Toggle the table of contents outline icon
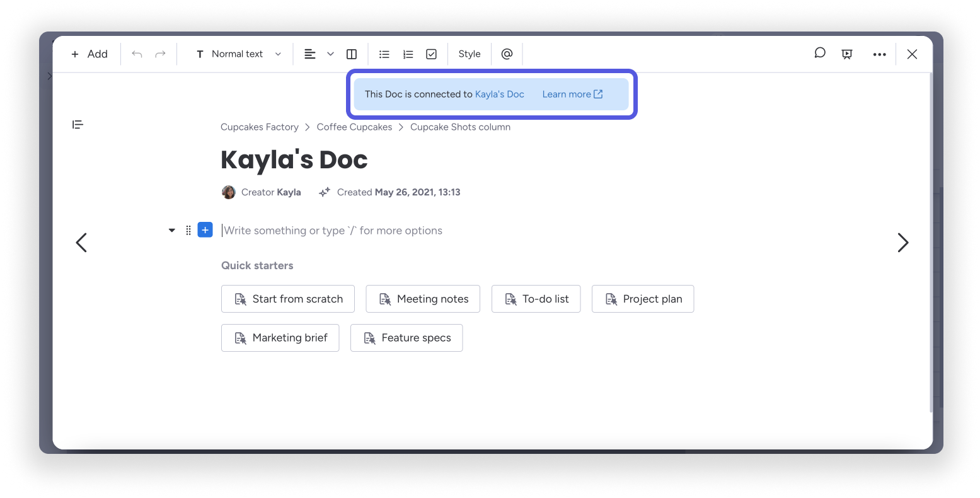Image resolution: width=980 pixels, height=498 pixels. 78,125
